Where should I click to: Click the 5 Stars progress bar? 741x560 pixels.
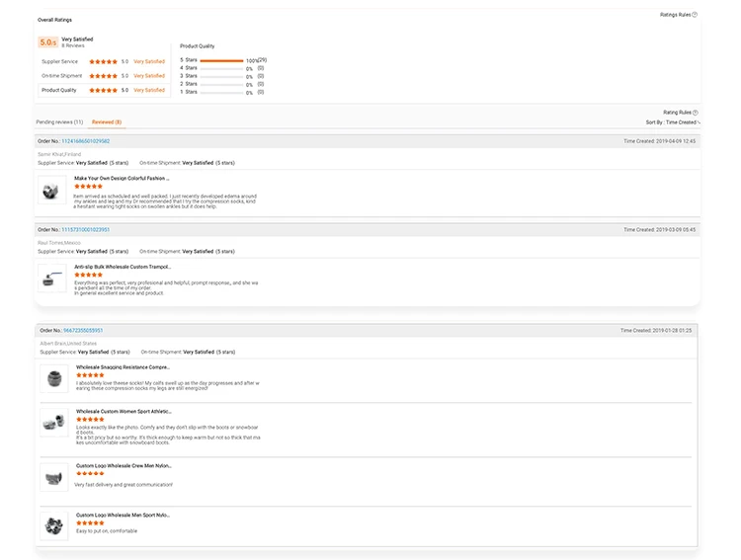click(221, 60)
